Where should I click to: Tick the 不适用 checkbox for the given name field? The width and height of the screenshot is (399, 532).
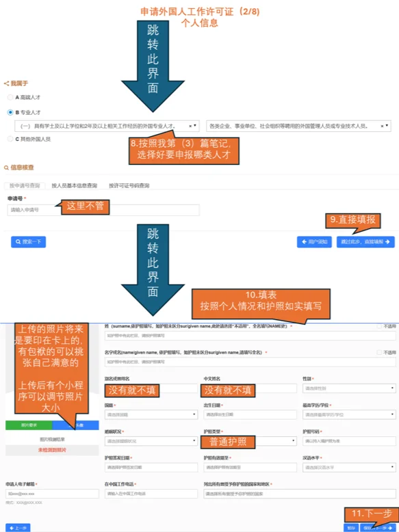click(x=379, y=353)
